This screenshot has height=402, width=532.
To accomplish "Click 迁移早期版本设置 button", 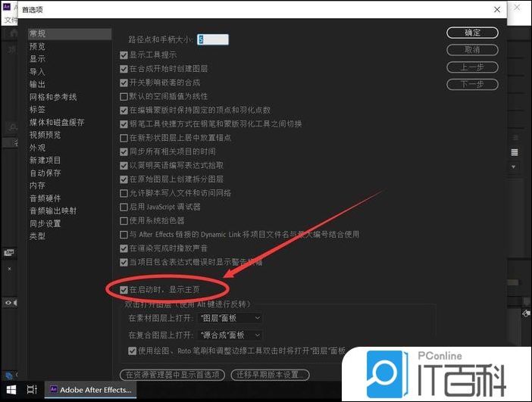I will coord(270,375).
